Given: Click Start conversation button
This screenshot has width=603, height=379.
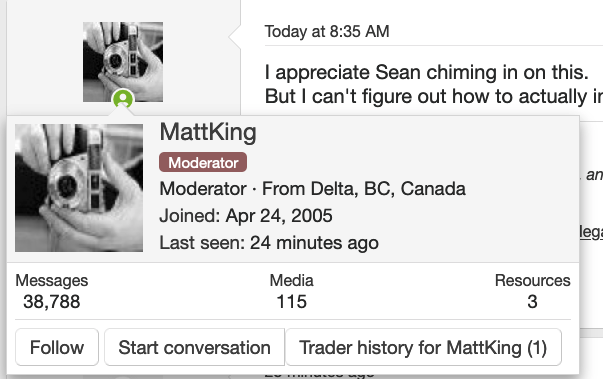Looking at the screenshot, I should click(x=194, y=347).
